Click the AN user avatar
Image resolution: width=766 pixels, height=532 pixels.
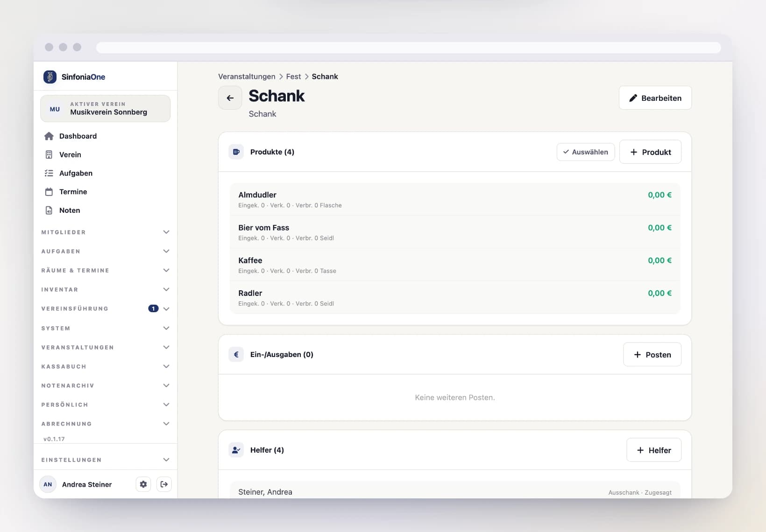point(48,484)
